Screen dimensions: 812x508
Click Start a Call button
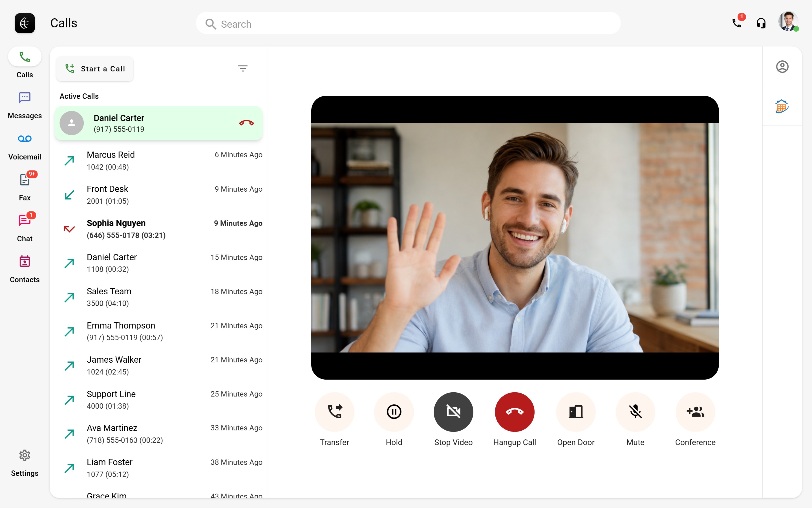click(x=95, y=69)
